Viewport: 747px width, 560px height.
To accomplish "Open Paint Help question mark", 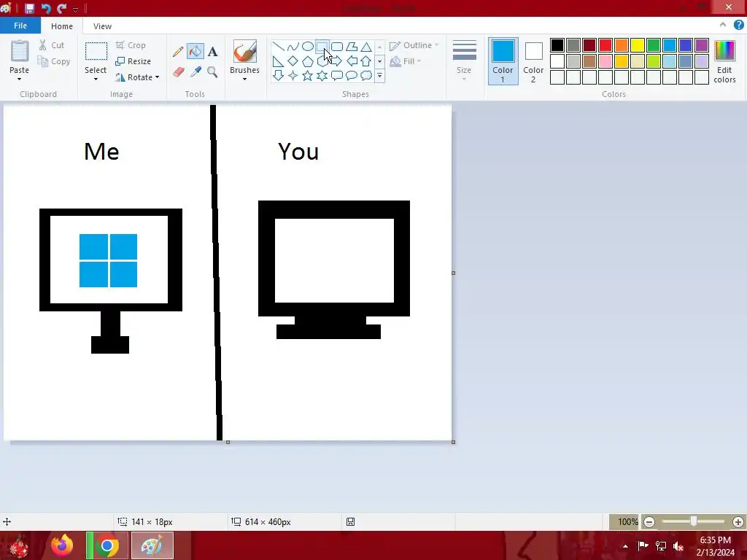I will tap(738, 26).
